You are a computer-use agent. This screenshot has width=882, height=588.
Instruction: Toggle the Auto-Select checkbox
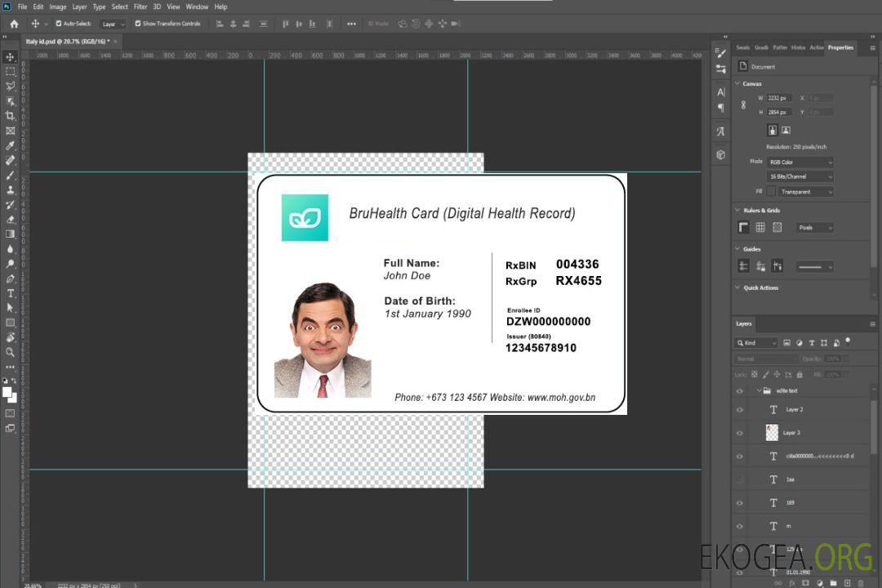(x=59, y=24)
